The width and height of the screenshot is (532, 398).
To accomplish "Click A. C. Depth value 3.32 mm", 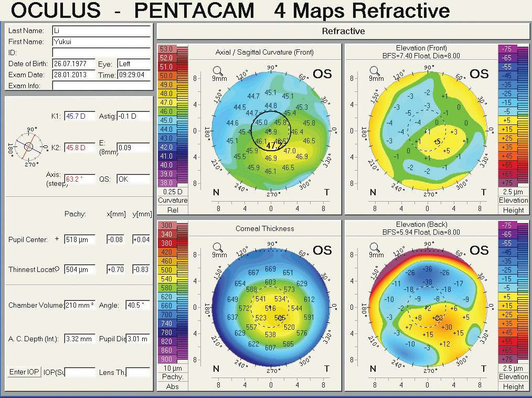I will pos(80,339).
